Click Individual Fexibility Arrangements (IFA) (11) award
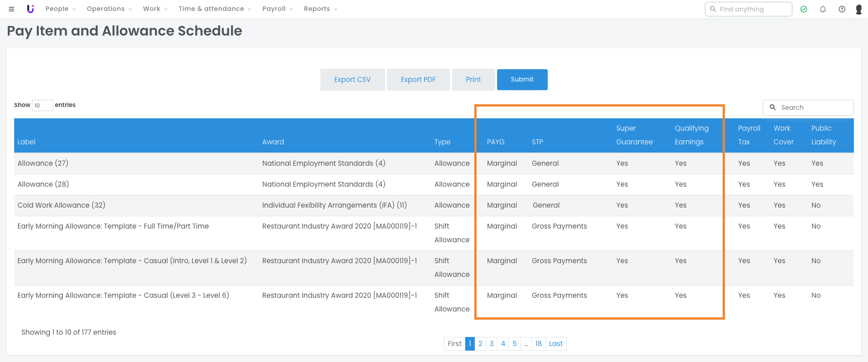The width and height of the screenshot is (868, 362). coord(334,205)
